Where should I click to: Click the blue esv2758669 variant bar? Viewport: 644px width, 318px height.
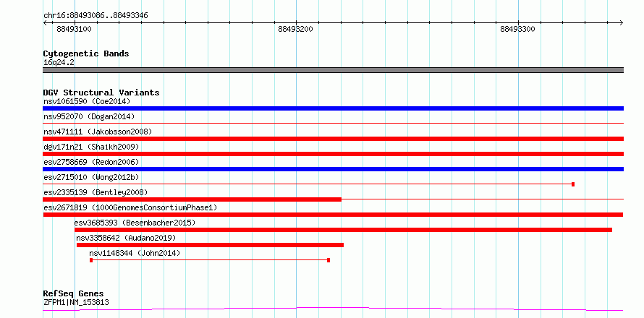click(333, 169)
